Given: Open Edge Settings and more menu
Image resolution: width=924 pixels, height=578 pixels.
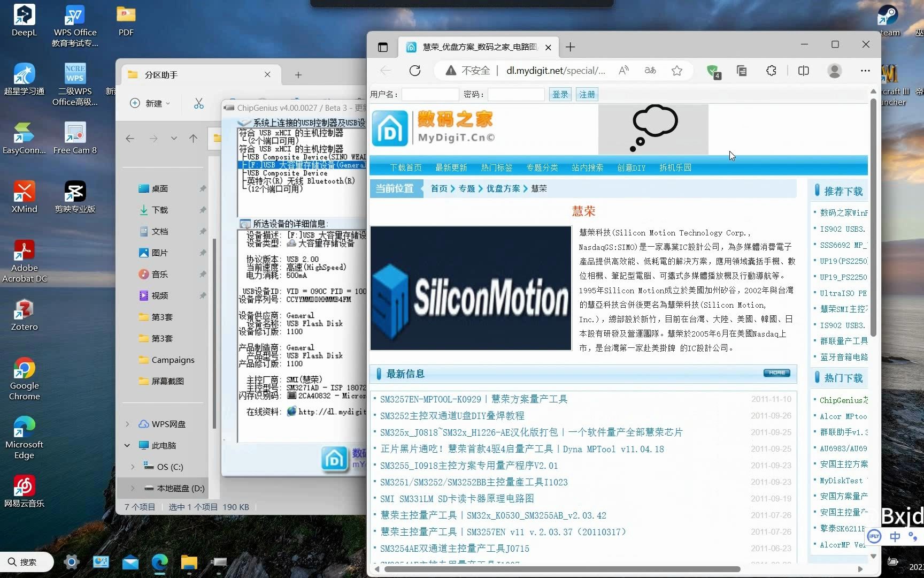Looking at the screenshot, I should (865, 70).
